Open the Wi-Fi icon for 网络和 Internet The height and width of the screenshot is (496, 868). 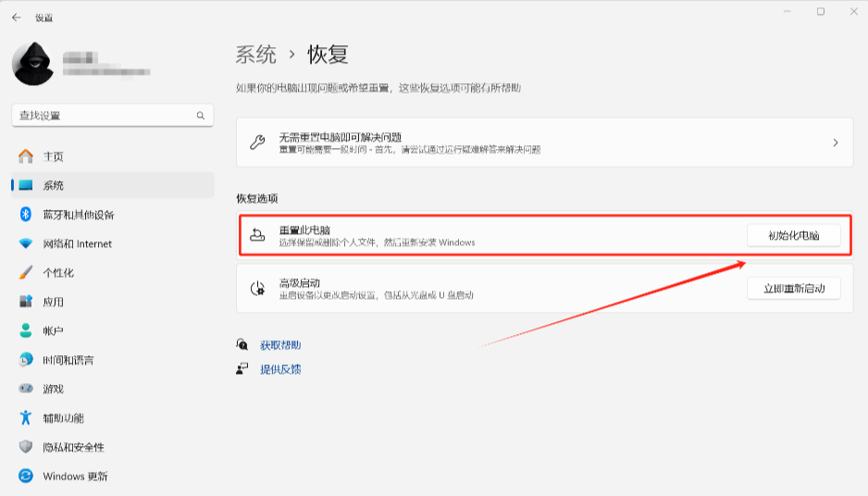[26, 243]
